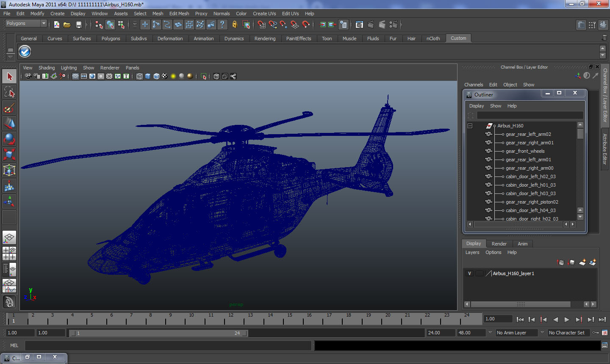Toggle use all lights yellow sphere
The image size is (610, 364).
coord(173,76)
